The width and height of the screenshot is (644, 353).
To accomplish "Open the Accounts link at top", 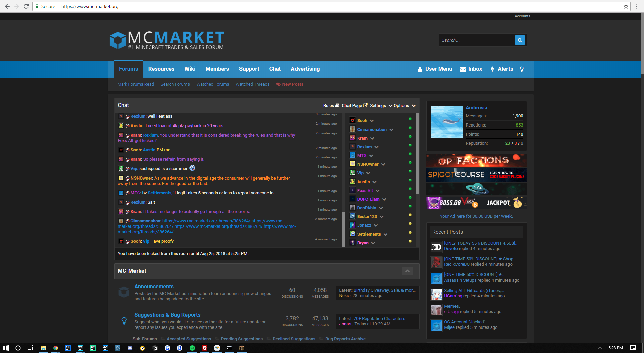I will click(522, 16).
